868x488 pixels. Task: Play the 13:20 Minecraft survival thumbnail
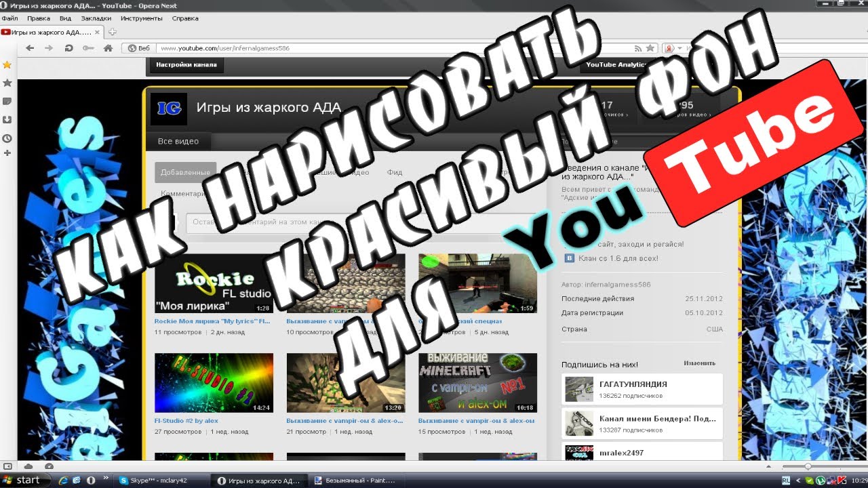(x=346, y=382)
